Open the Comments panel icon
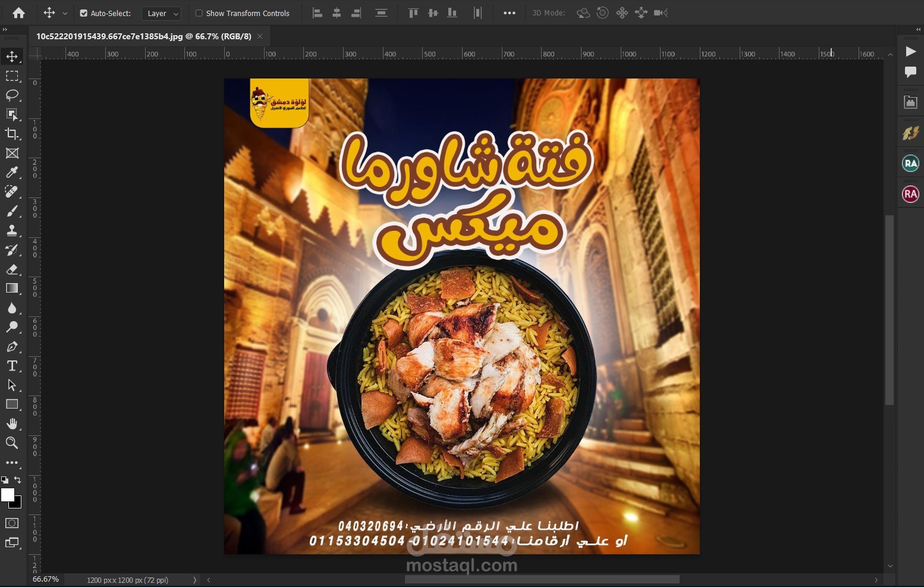This screenshot has width=924, height=587. [x=910, y=72]
